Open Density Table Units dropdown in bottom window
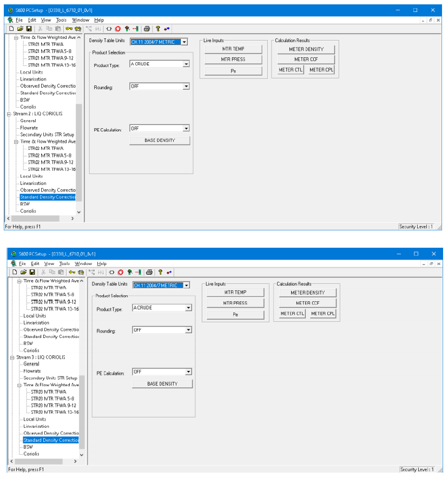This screenshot has width=448, height=477. click(187, 286)
